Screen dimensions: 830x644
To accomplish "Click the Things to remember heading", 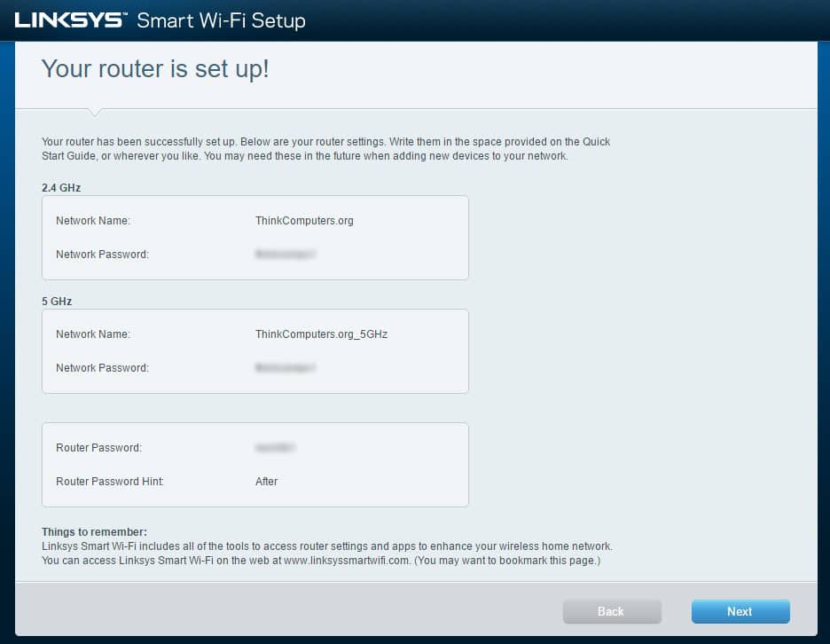I will pyautogui.click(x=94, y=531).
